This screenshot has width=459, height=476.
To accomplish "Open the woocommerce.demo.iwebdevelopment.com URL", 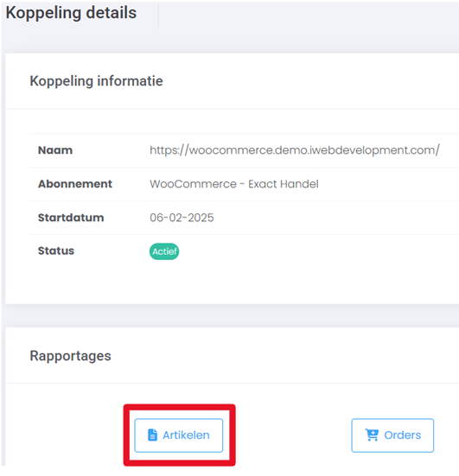I will pos(295,150).
